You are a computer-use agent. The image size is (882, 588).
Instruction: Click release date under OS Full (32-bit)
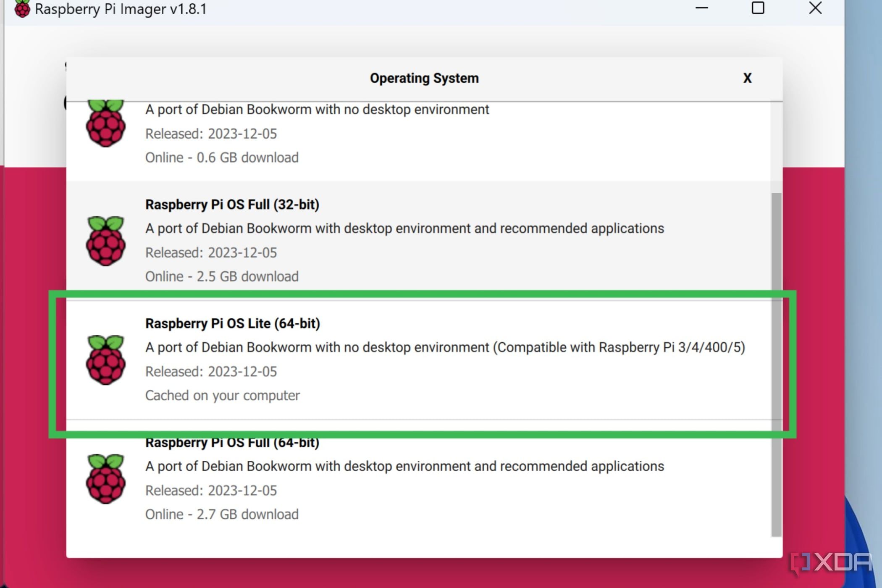(211, 252)
